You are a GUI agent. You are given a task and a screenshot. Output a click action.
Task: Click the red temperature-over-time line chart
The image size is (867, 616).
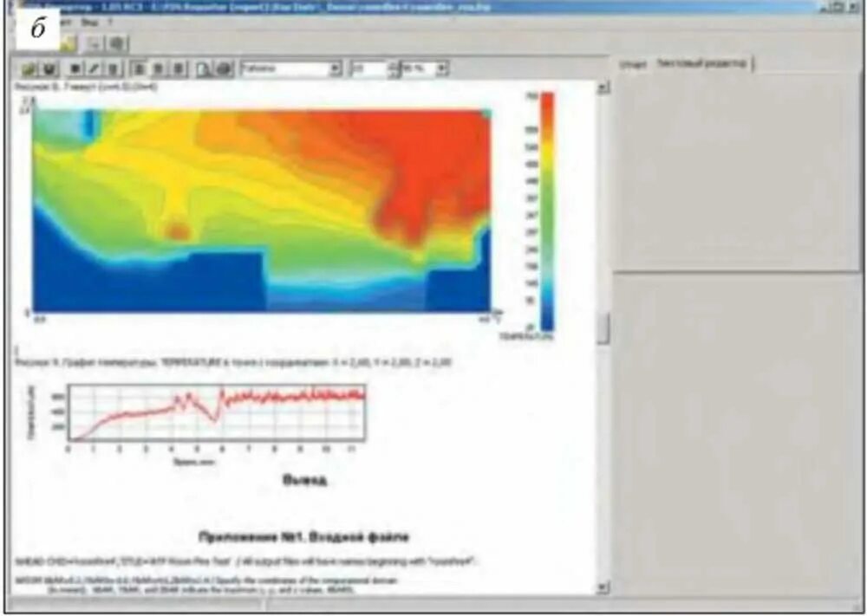tap(216, 412)
